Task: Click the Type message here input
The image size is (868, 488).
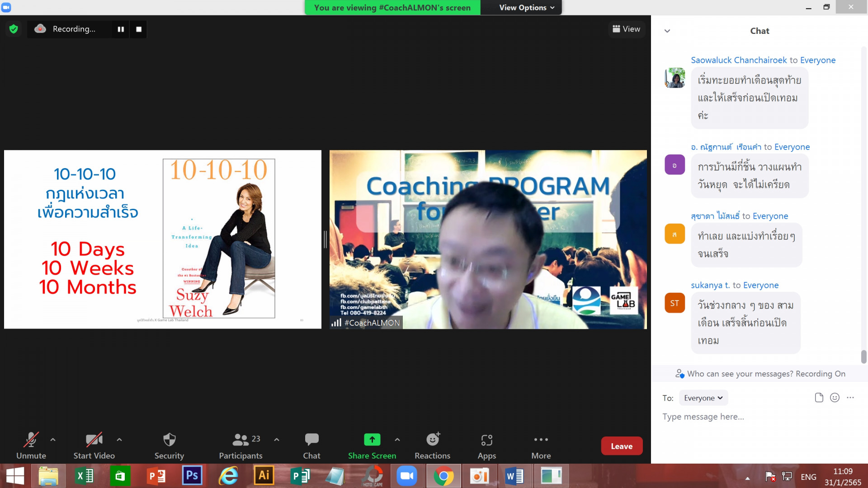Action: point(759,417)
